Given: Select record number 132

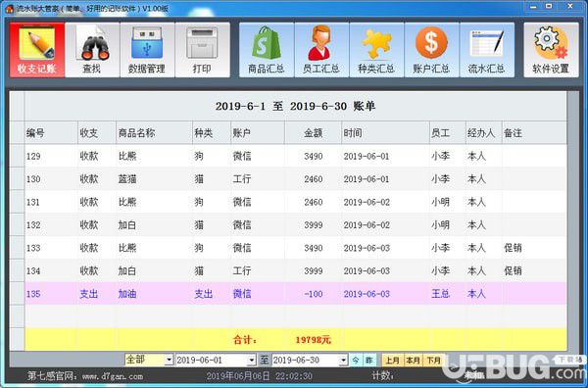Looking at the screenshot, I should point(33,225).
